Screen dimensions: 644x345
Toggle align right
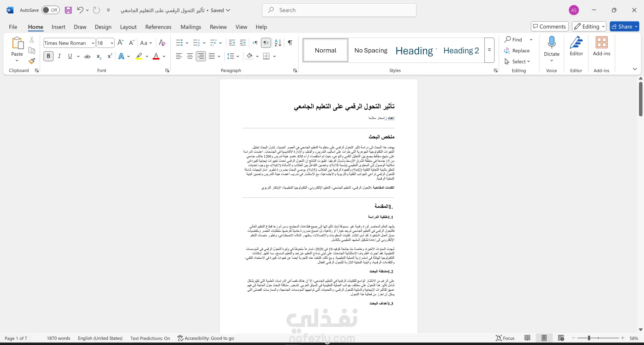click(x=201, y=56)
